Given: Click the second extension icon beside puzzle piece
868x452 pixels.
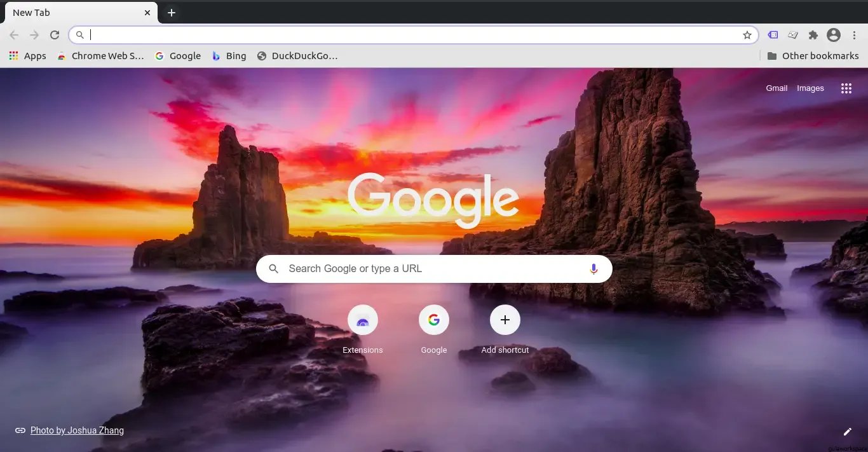Looking at the screenshot, I should click(x=793, y=35).
